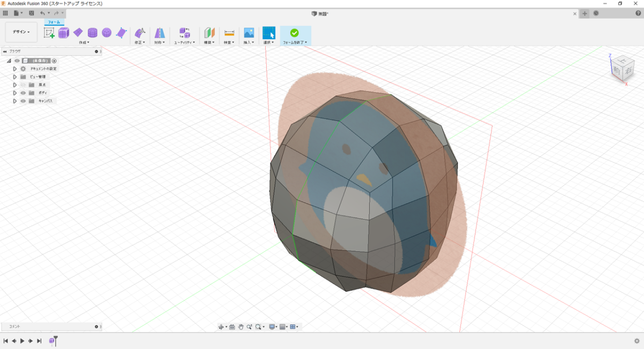The height and width of the screenshot is (349, 644).
Task: Select the untitled document tab
Action: point(320,13)
